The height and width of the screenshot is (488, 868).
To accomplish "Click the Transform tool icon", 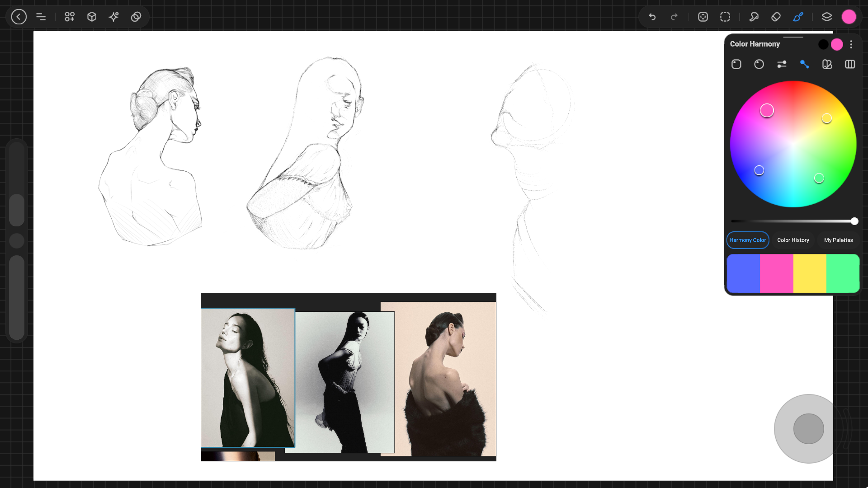I will (703, 17).
